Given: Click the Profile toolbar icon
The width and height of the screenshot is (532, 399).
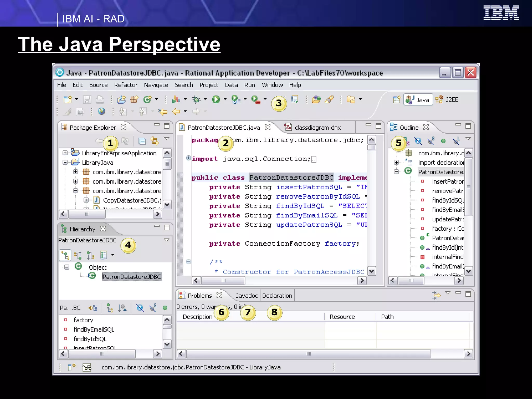Looking at the screenshot, I should [x=176, y=99].
